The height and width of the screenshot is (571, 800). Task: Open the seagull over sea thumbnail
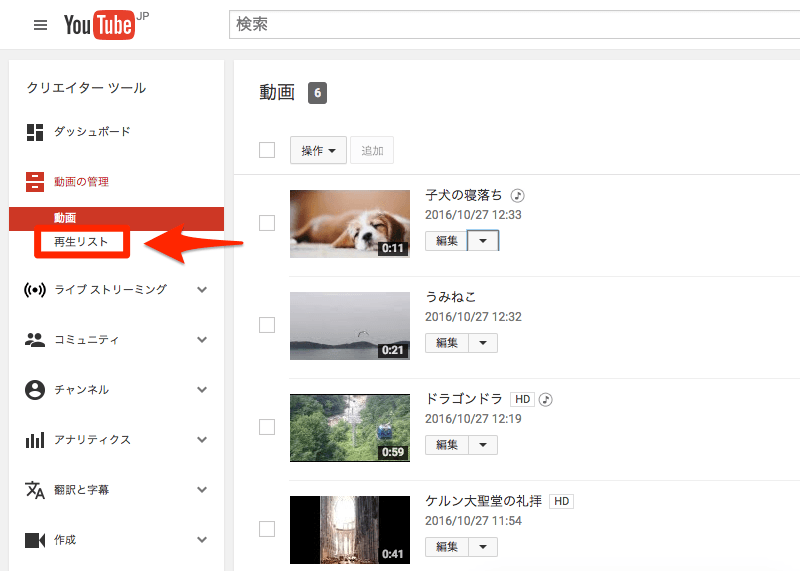point(350,326)
